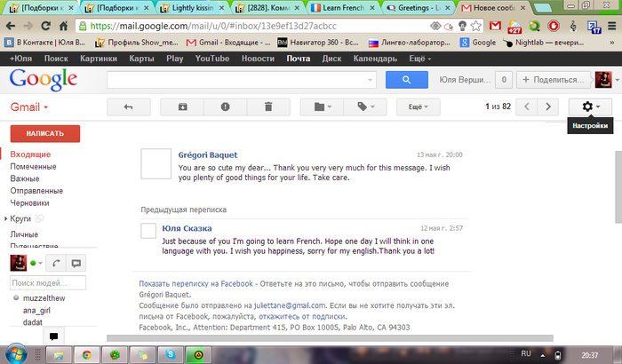Open the green ICQ taskbar icon

(115, 354)
